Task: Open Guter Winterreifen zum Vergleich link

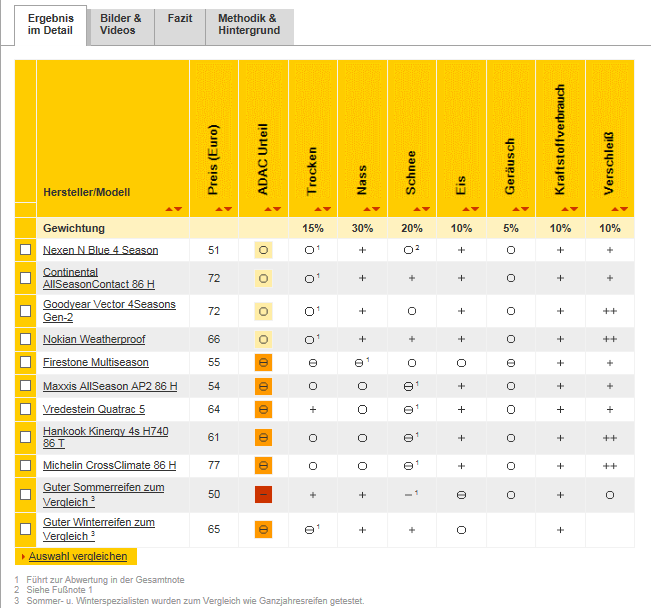Action: pos(99,529)
